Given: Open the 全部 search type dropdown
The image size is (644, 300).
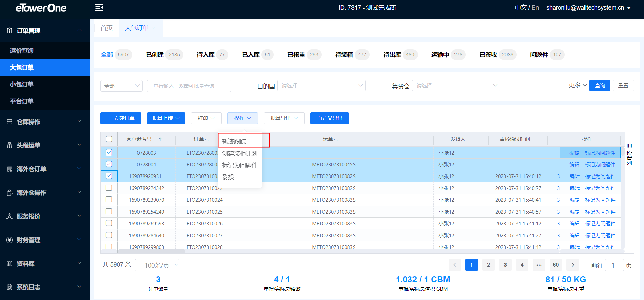Looking at the screenshot, I should coord(121,86).
